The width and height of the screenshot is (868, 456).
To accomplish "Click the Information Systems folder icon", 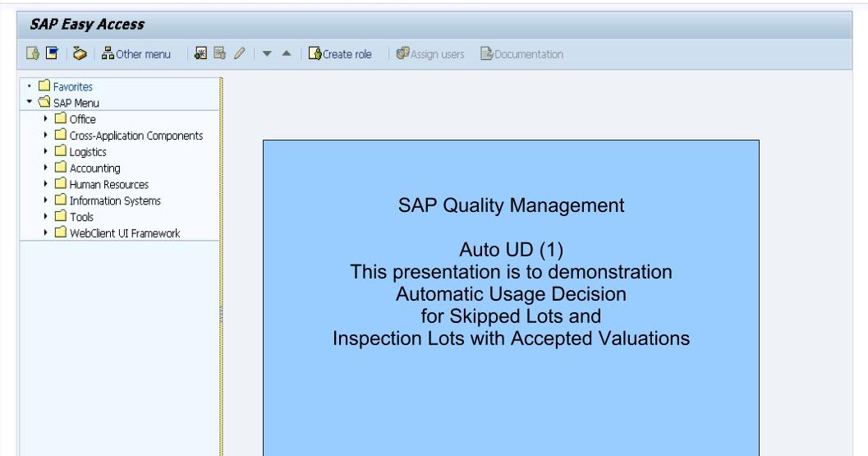I will (60, 200).
